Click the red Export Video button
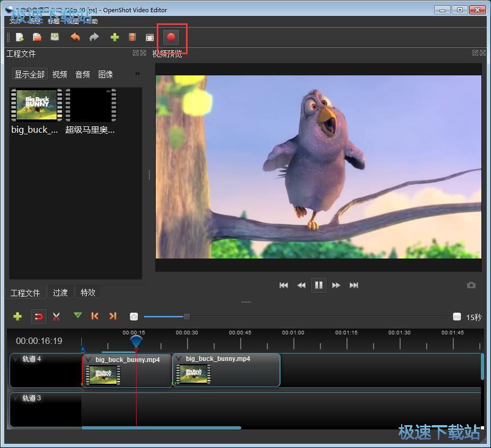The height and width of the screenshot is (448, 491). tap(171, 37)
